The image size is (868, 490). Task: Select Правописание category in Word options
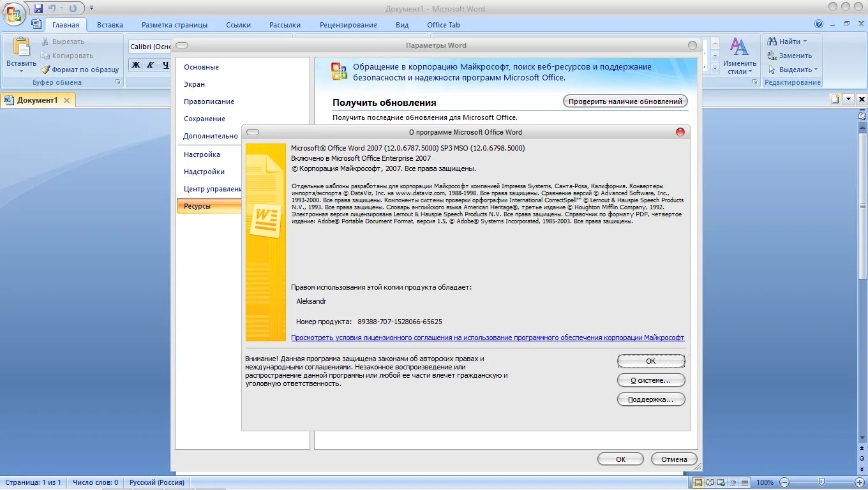point(209,101)
